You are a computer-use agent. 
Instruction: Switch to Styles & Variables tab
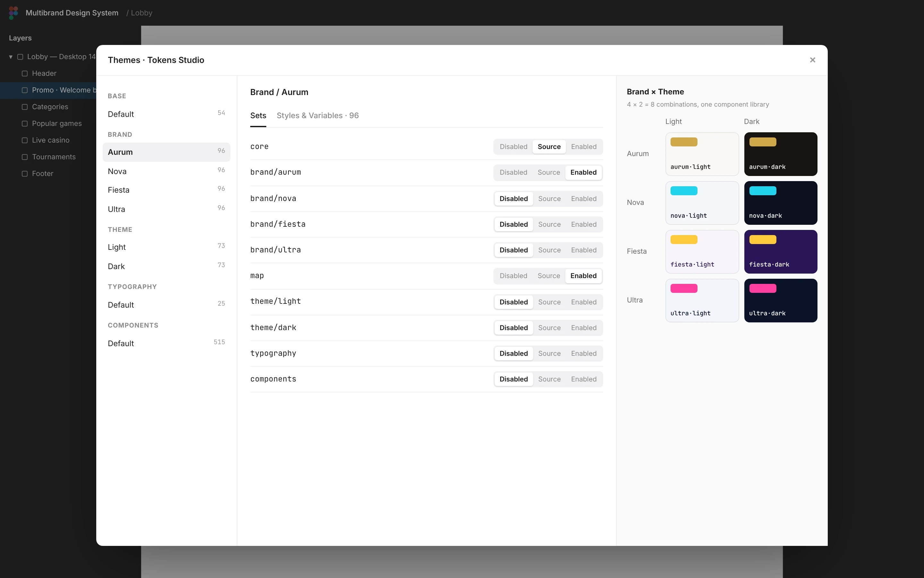tap(317, 116)
